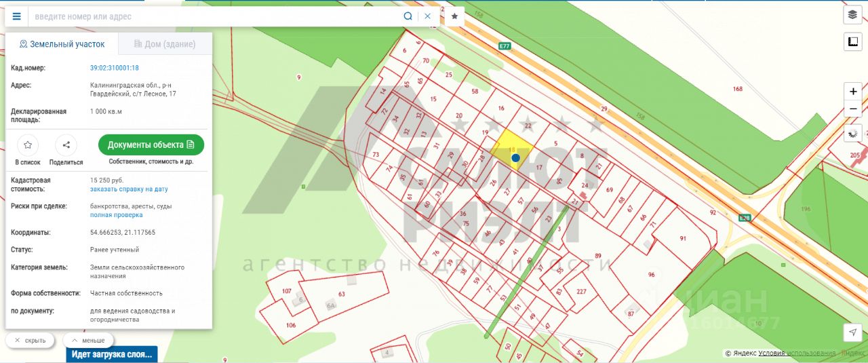868x363 pixels.
Task: Click the blue marker on parcel 18
Action: point(515,157)
